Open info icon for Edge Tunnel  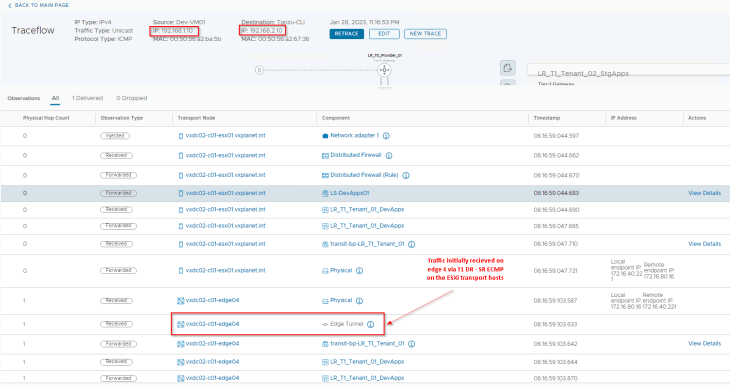pyautogui.click(x=371, y=324)
